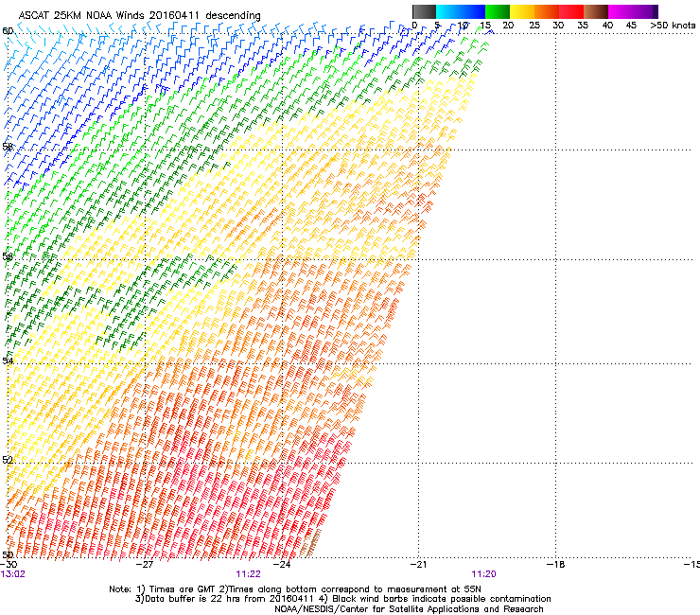Click the brown 35-40 knots legend swatch
The height and width of the screenshot is (615, 700).
[596, 11]
